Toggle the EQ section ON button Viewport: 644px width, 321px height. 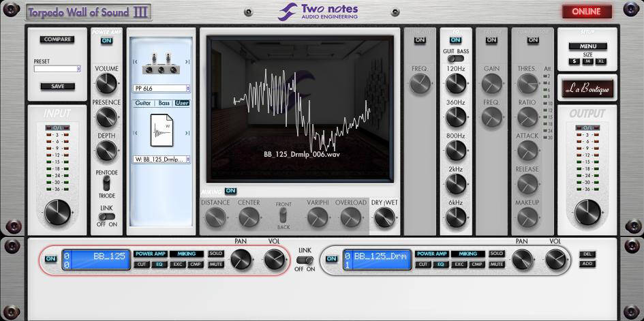coord(455,40)
